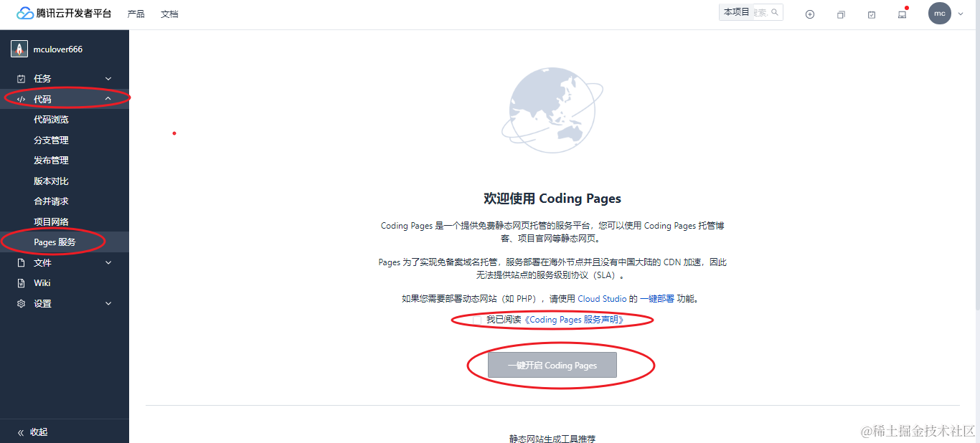The image size is (980, 443).
Task: Open the Cloud Studio link
Action: (602, 299)
